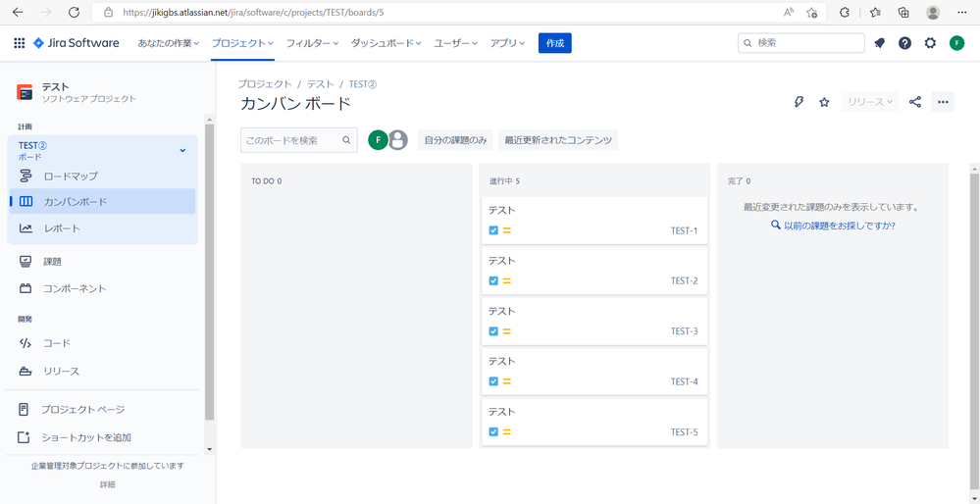Open the notifications bell icon

[879, 43]
